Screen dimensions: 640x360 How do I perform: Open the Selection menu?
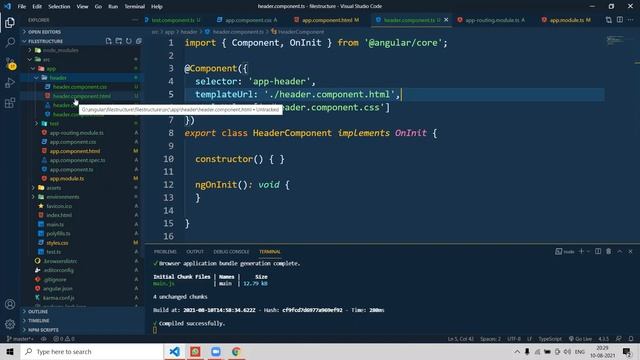click(x=59, y=7)
